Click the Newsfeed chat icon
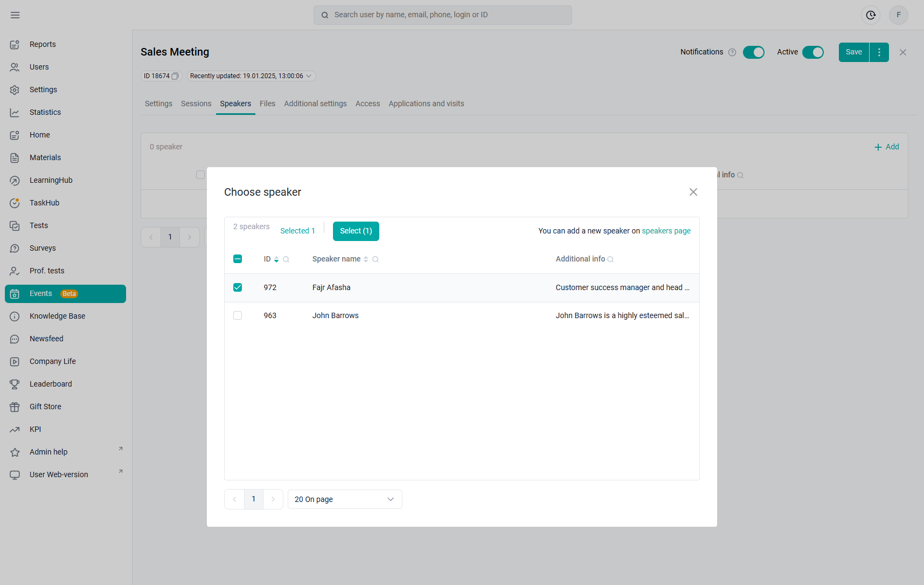This screenshot has height=585, width=924. pos(15,339)
